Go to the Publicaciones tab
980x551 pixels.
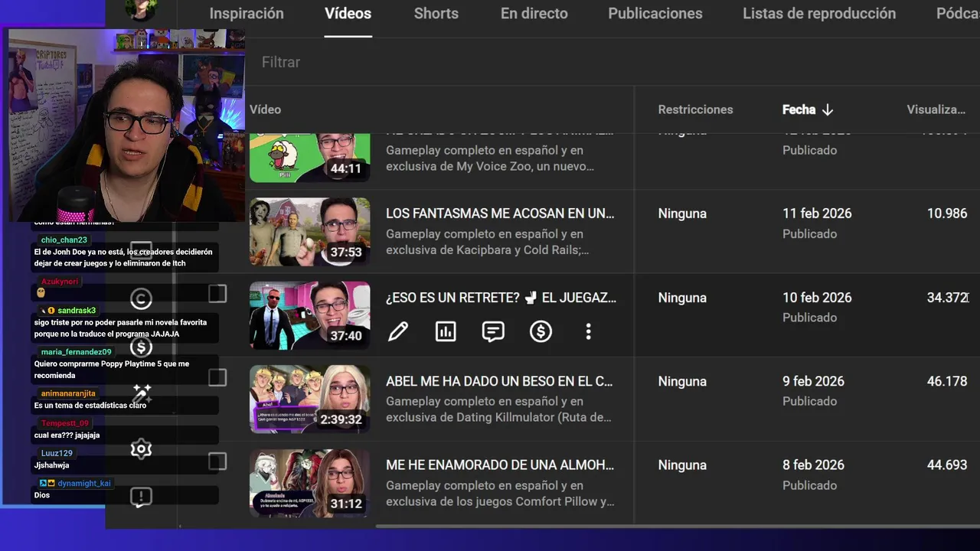click(x=655, y=14)
